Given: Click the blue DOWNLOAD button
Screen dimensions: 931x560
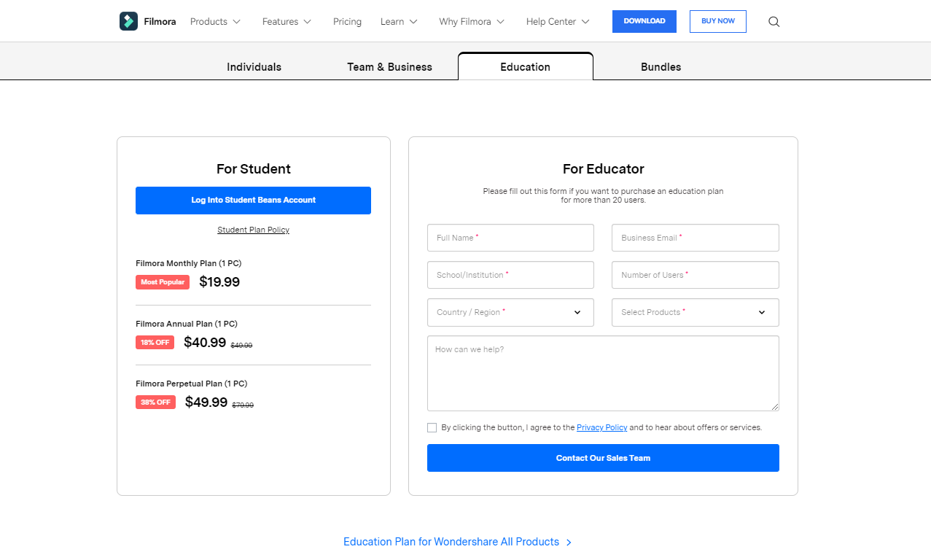Looking at the screenshot, I should pos(644,21).
